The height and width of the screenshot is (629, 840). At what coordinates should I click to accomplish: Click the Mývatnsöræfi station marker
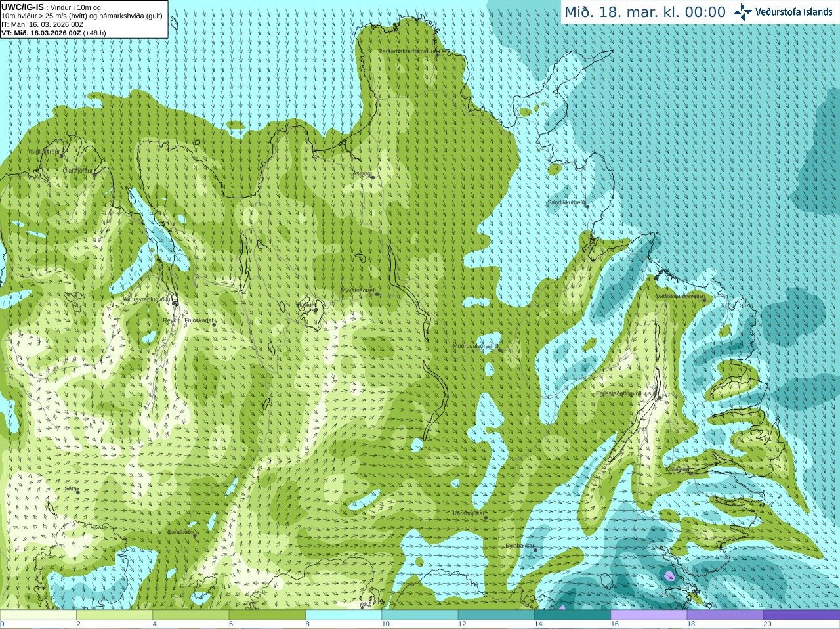coord(377,294)
